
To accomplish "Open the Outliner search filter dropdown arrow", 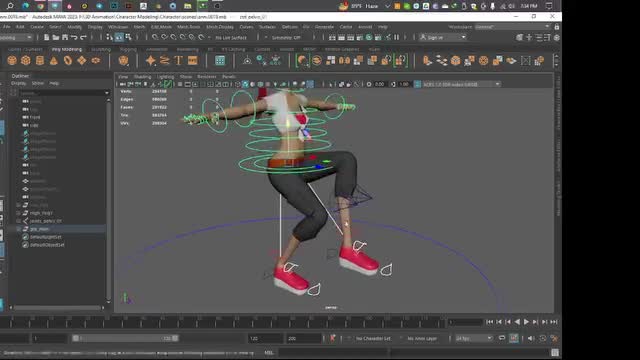I will coord(107,93).
